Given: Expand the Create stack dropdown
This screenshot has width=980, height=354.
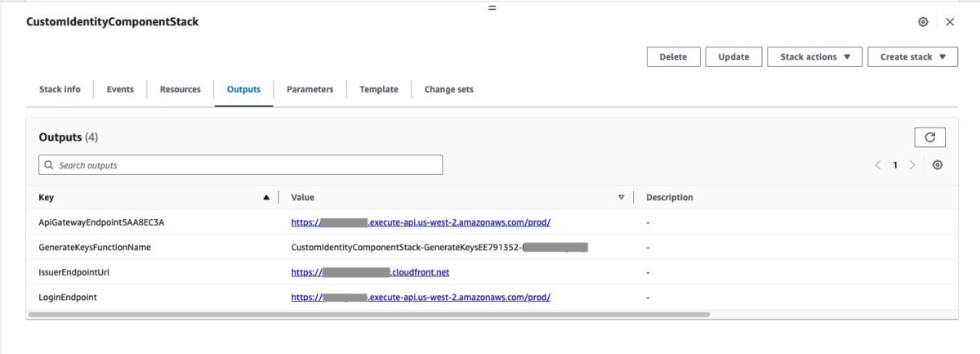Looking at the screenshot, I should pyautogui.click(x=912, y=56).
